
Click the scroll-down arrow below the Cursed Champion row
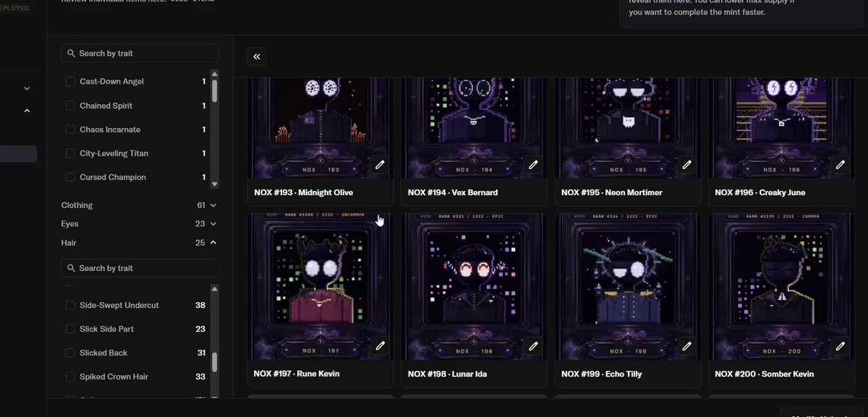[214, 184]
